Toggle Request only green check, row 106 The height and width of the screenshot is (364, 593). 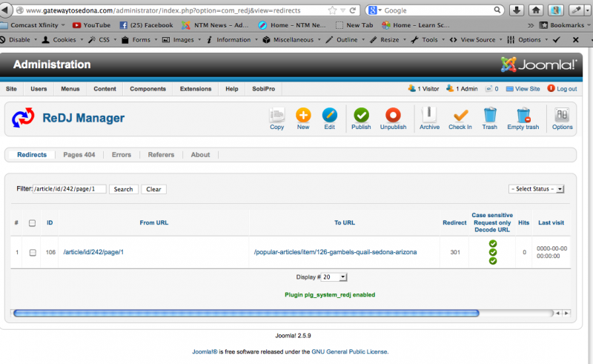(x=493, y=252)
